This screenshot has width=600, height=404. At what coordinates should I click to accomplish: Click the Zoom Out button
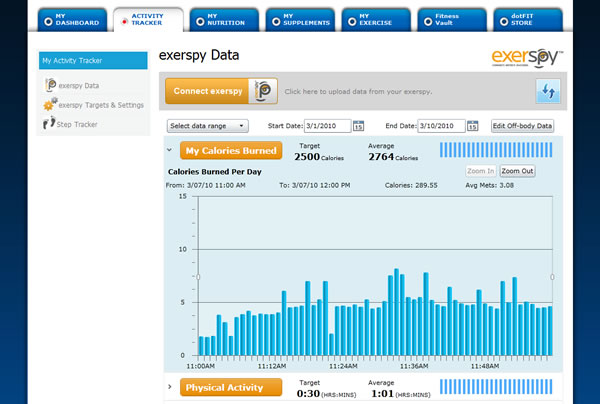517,171
